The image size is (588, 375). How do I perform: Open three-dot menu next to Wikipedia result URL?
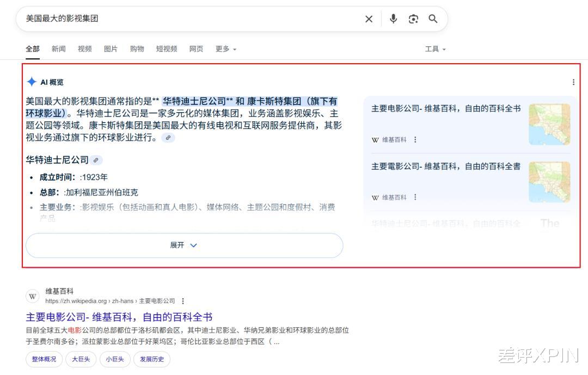[x=183, y=300]
